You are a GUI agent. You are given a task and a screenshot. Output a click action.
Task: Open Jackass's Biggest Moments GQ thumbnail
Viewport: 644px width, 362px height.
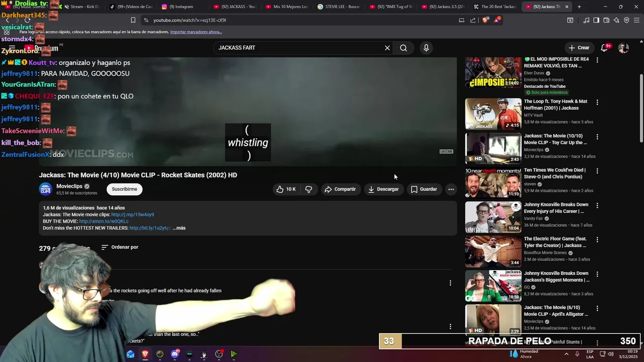(493, 286)
